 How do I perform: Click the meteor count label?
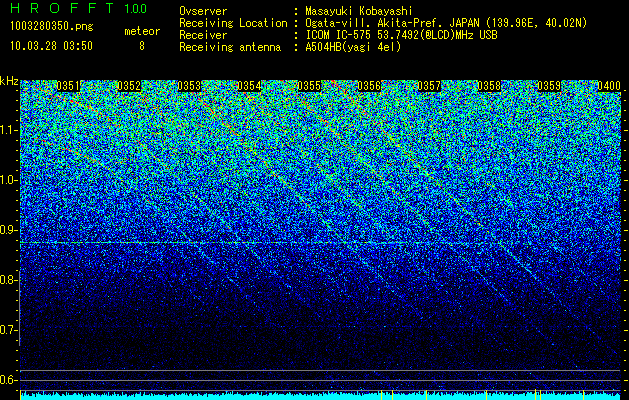click(142, 31)
